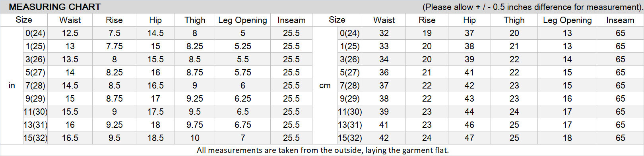Click the 'All measurements are taken' footnote
The height and width of the screenshot is (156, 644).
[x=322, y=150]
